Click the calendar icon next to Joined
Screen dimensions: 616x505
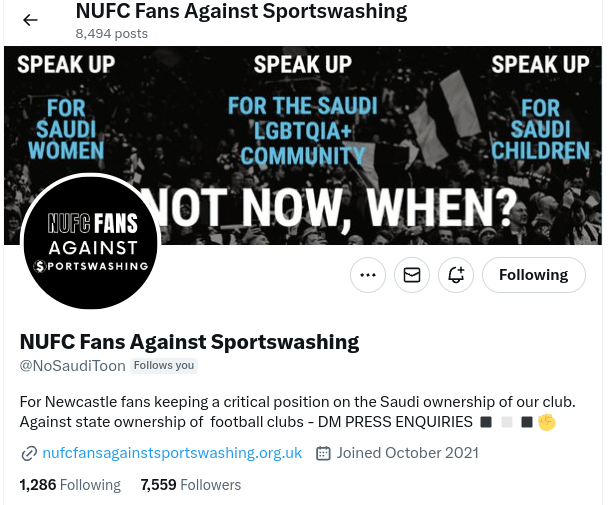(x=323, y=454)
